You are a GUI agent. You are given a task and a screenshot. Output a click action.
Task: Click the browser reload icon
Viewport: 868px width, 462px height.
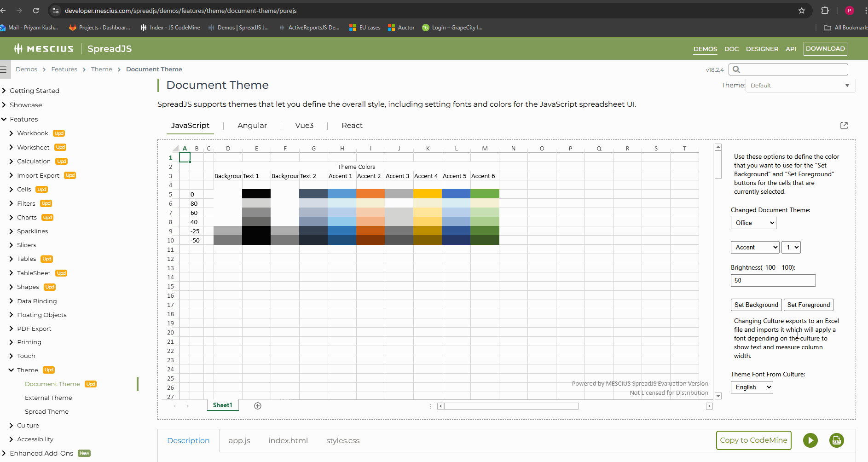click(x=36, y=11)
